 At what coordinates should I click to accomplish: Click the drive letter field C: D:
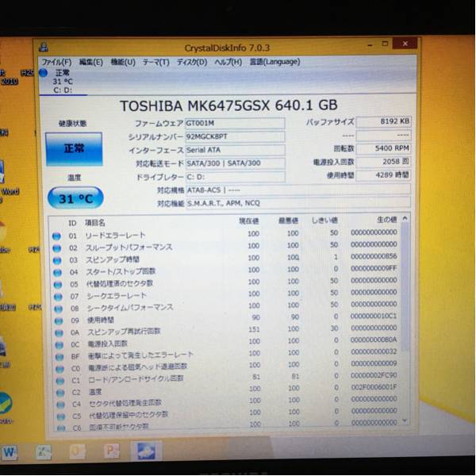[235, 177]
